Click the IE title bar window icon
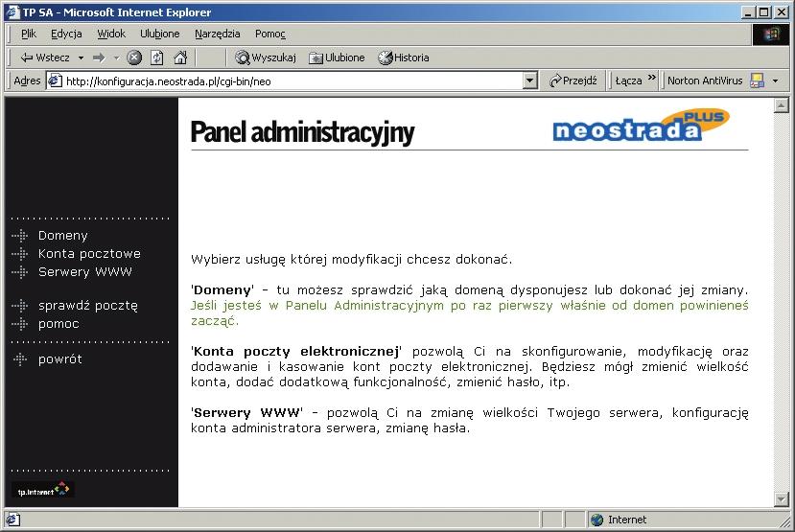The height and width of the screenshot is (532, 795). [x=12, y=12]
